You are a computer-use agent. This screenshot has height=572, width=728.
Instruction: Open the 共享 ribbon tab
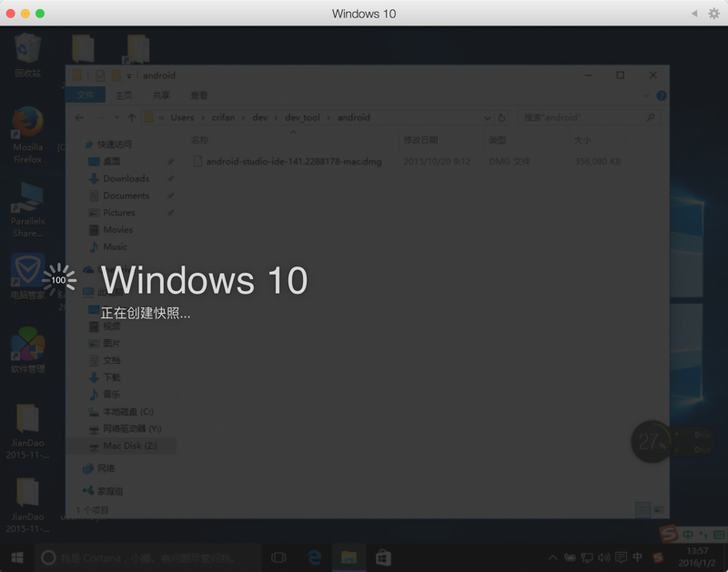click(161, 95)
